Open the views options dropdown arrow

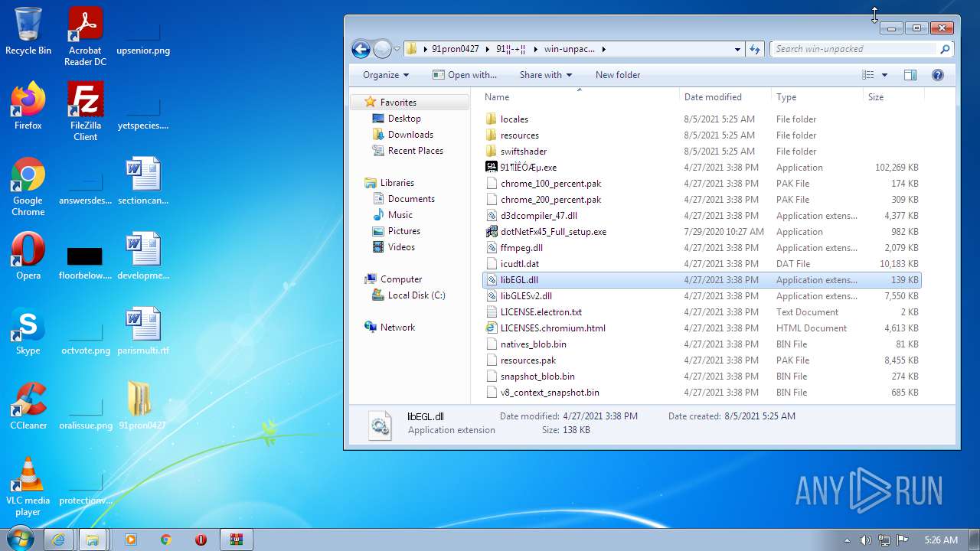pos(884,75)
